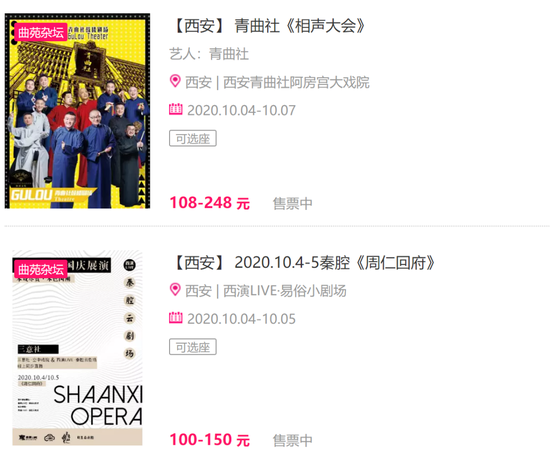This screenshot has height=455, width=550.
Task: Click the 青曲社 yellow poster thumbnail
Action: (78, 111)
